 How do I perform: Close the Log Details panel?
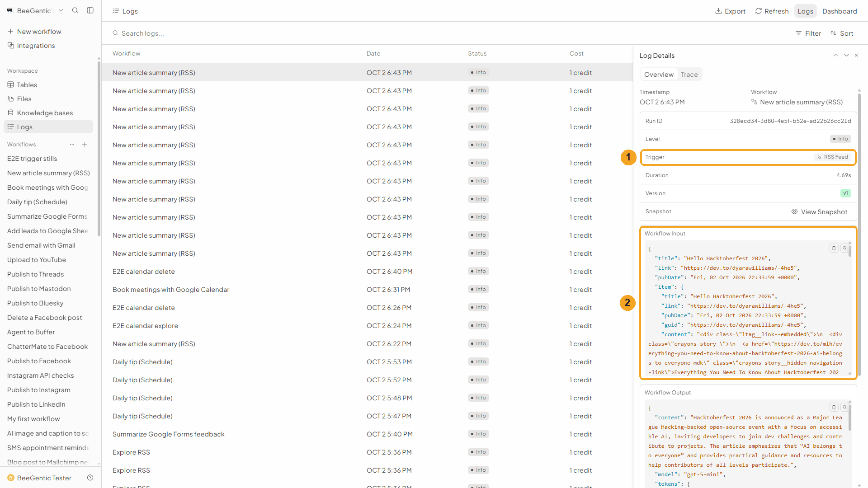tap(856, 55)
